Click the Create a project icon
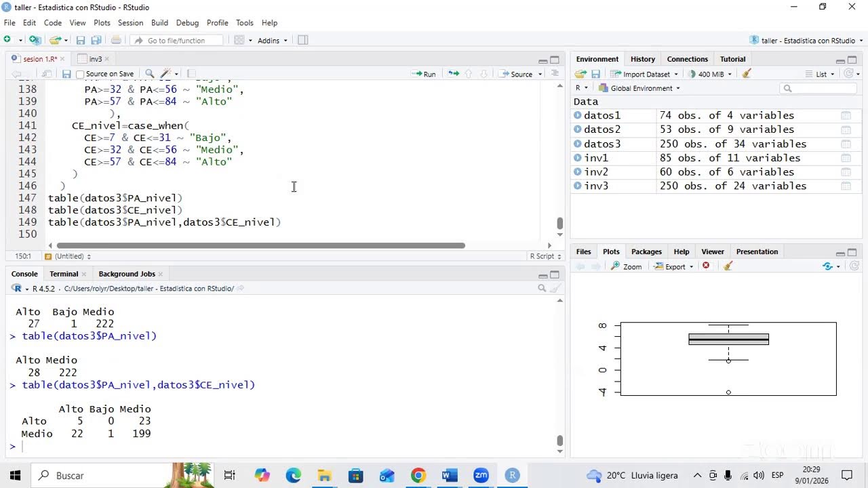The height and width of the screenshot is (488, 868). [x=35, y=40]
